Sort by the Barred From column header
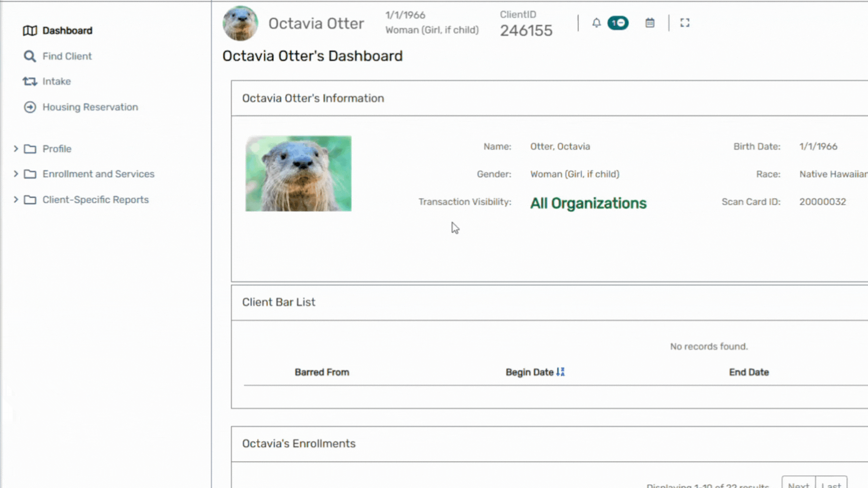Screen dimensions: 868x488 click(322, 372)
